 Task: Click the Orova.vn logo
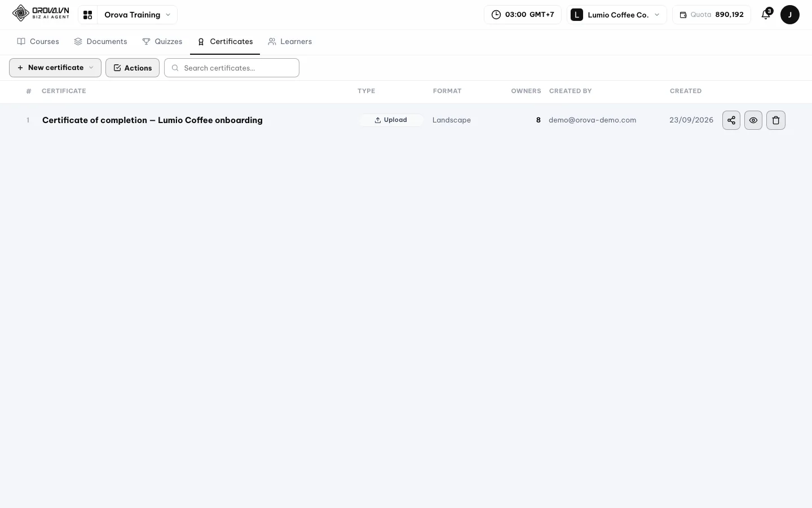41,14
